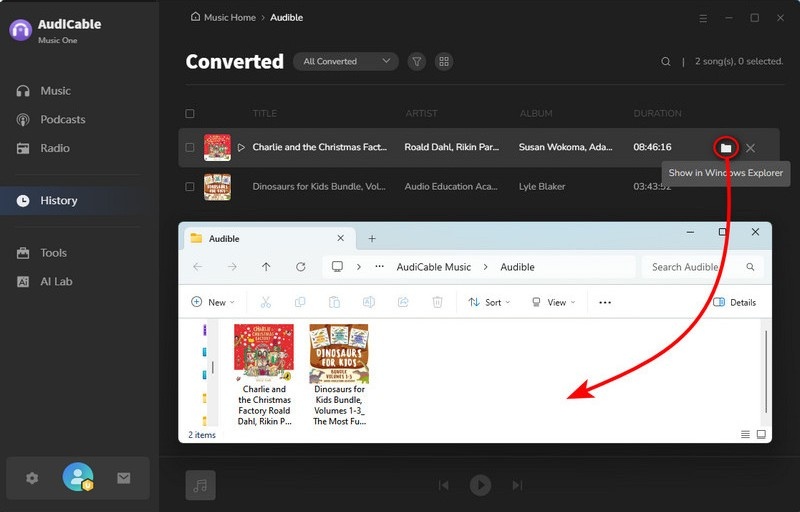Open the Tools sidebar item
The image size is (800, 512).
[x=53, y=253]
